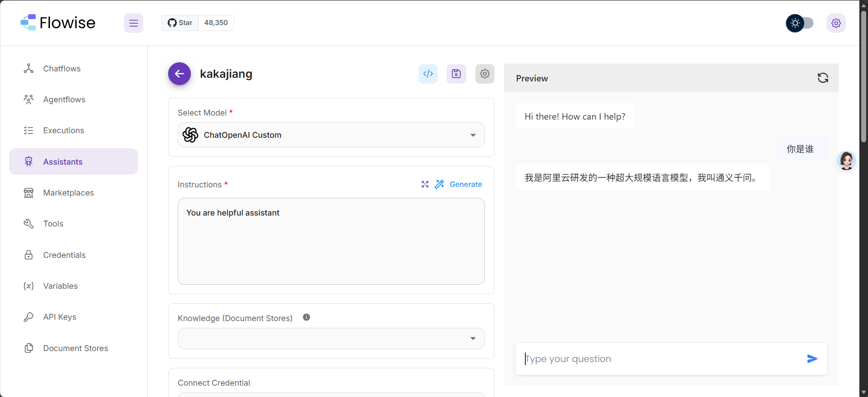Open Chatflows in sidebar

coord(74,69)
